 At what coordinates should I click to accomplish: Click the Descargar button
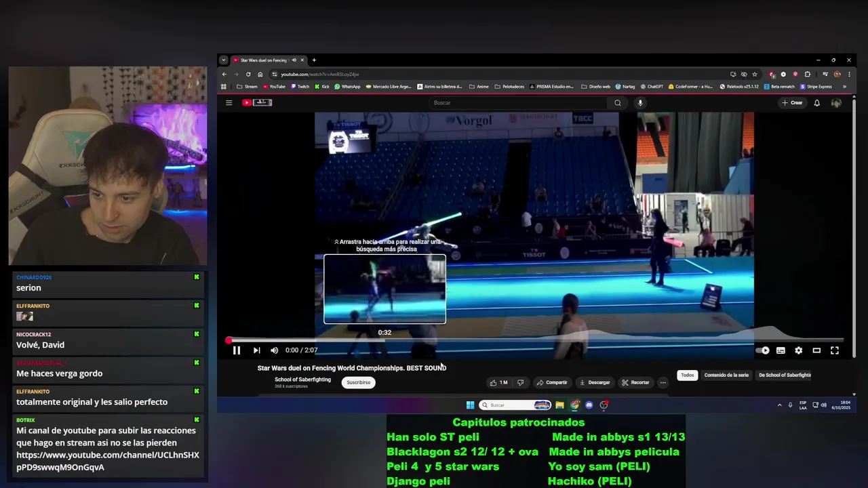point(595,382)
